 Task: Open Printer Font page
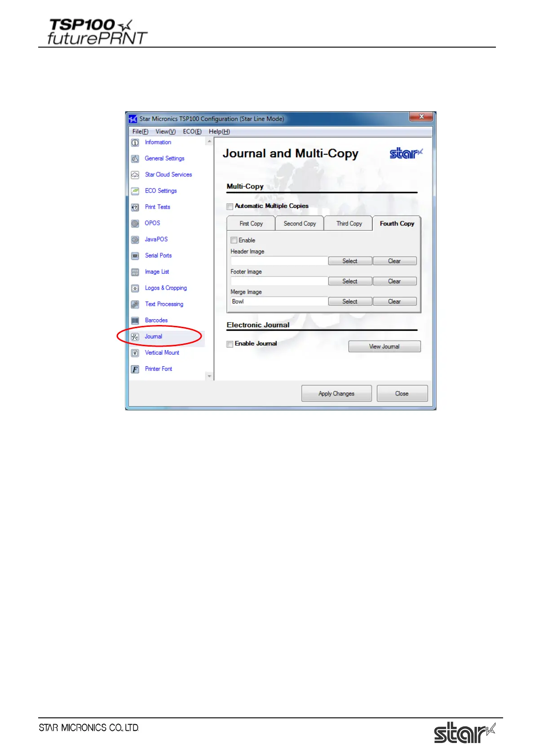tap(158, 369)
